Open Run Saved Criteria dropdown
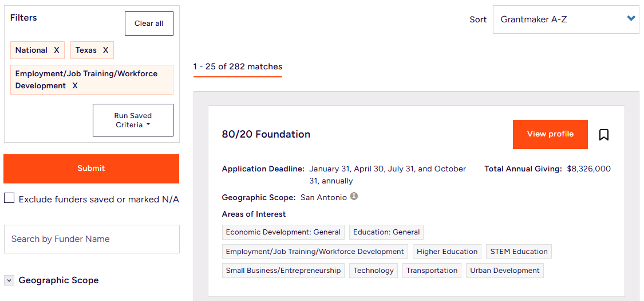 coord(133,120)
